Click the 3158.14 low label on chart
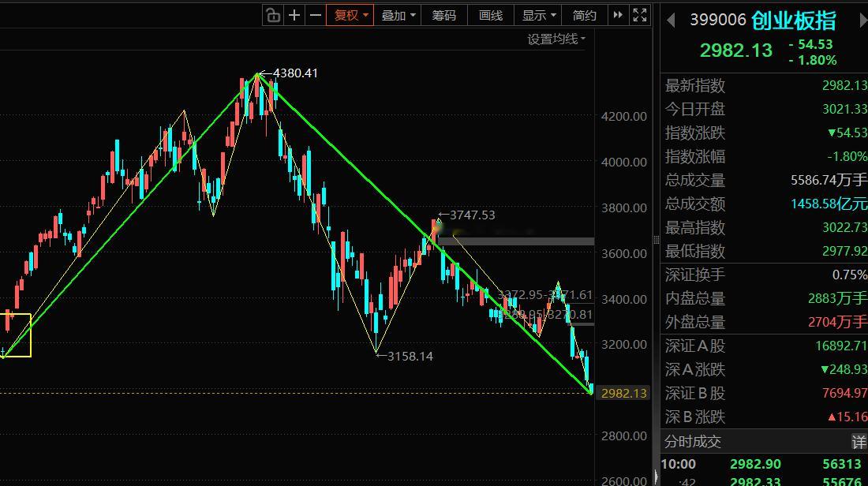The image size is (868, 486). pos(410,356)
